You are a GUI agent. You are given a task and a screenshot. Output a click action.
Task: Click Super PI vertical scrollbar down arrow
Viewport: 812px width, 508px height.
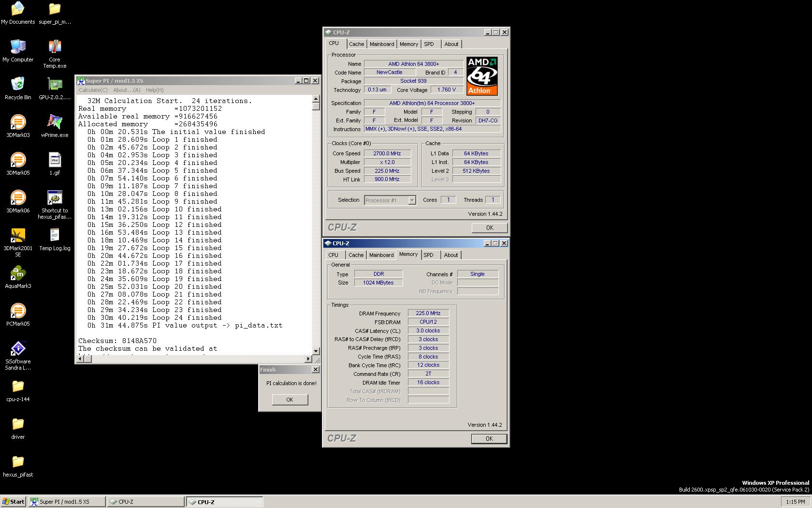pyautogui.click(x=316, y=351)
